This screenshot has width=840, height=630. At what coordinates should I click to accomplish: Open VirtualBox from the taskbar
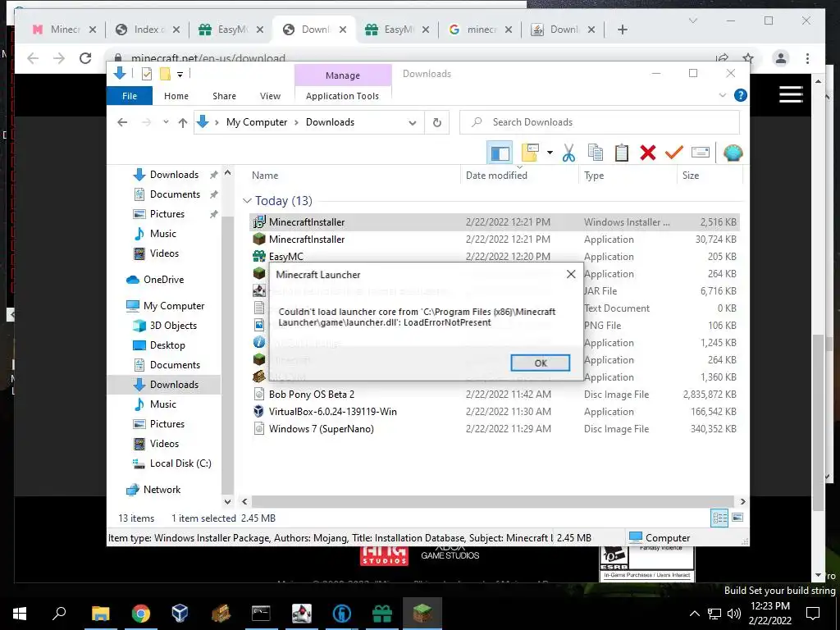[180, 614]
